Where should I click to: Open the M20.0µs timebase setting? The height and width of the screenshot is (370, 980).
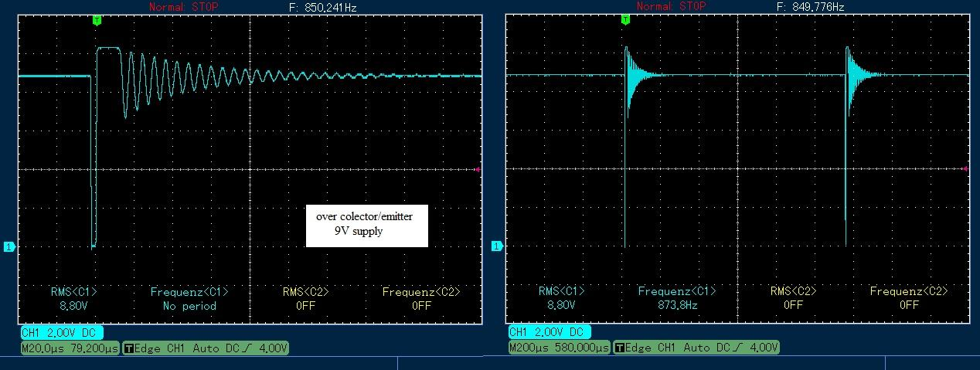pos(70,348)
